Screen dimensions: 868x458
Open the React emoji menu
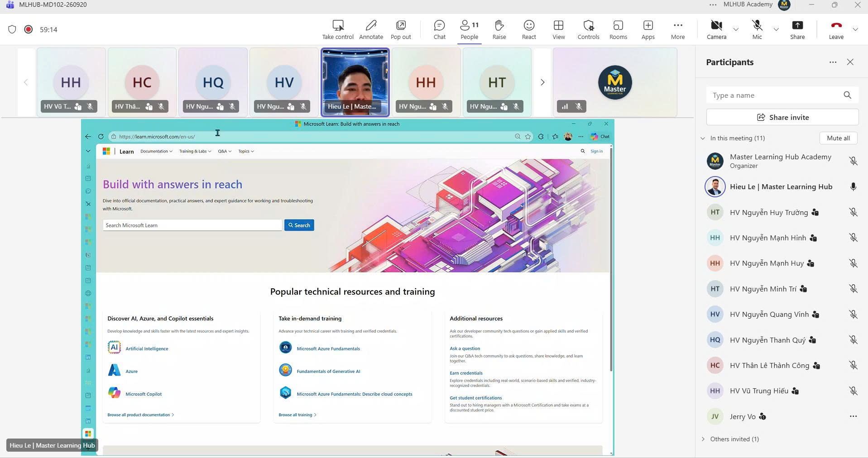pos(529,30)
